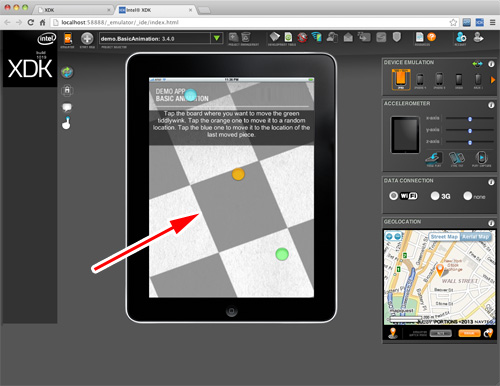Click the touch pointer icon in sidebar
The height and width of the screenshot is (386, 500).
click(67, 123)
